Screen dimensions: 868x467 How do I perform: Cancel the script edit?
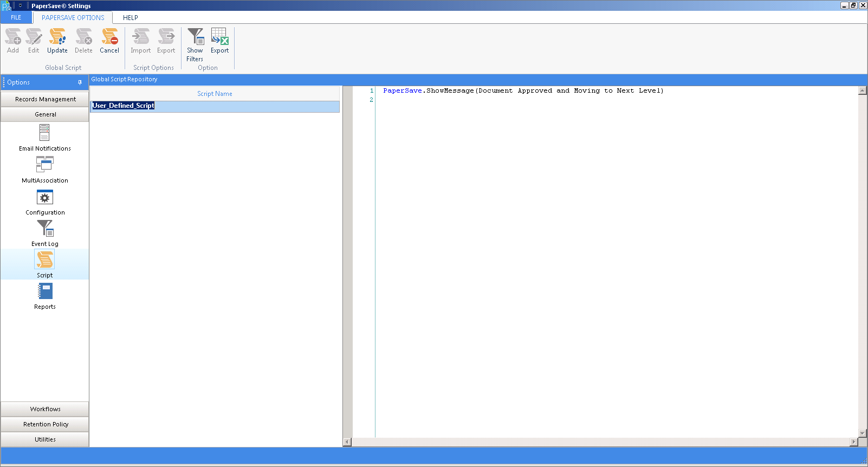tap(109, 41)
